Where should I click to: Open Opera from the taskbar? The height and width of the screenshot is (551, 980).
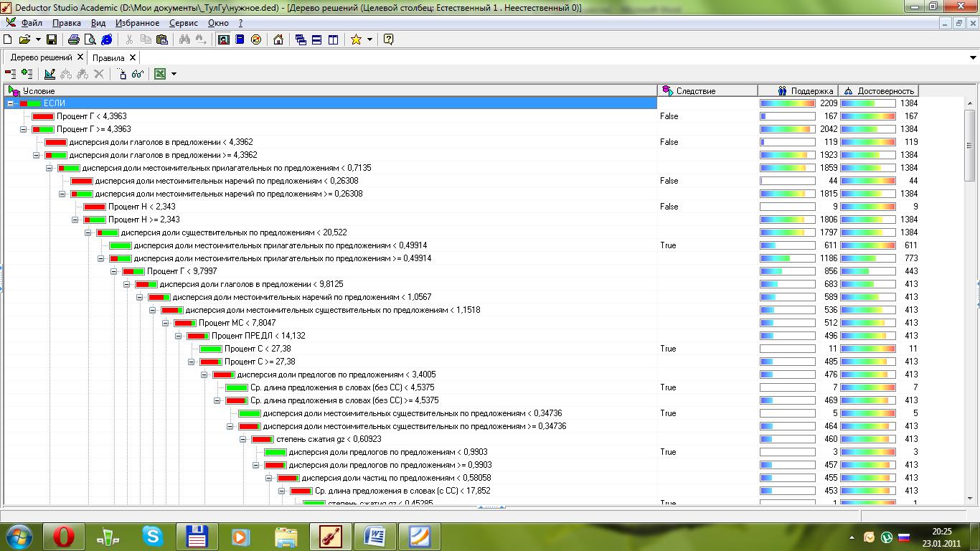coord(64,536)
